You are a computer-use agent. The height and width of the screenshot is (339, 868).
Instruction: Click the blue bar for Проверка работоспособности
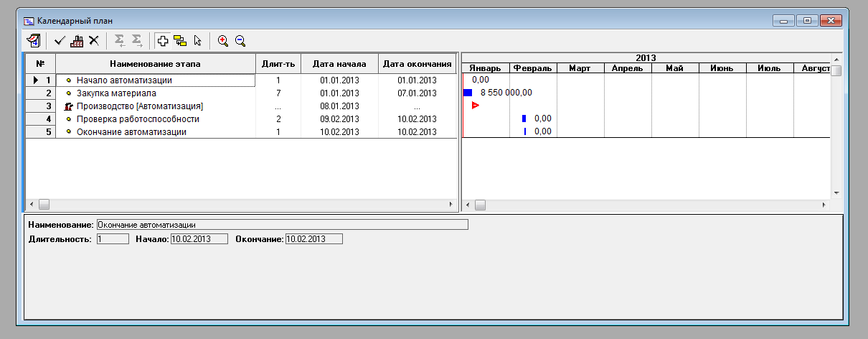click(x=524, y=119)
